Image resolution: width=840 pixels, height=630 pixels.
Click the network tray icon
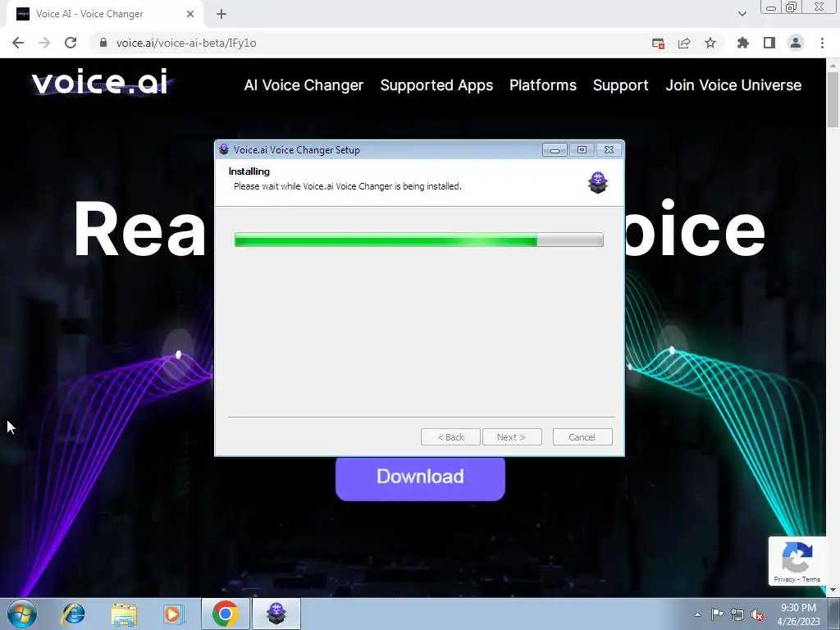click(737, 615)
